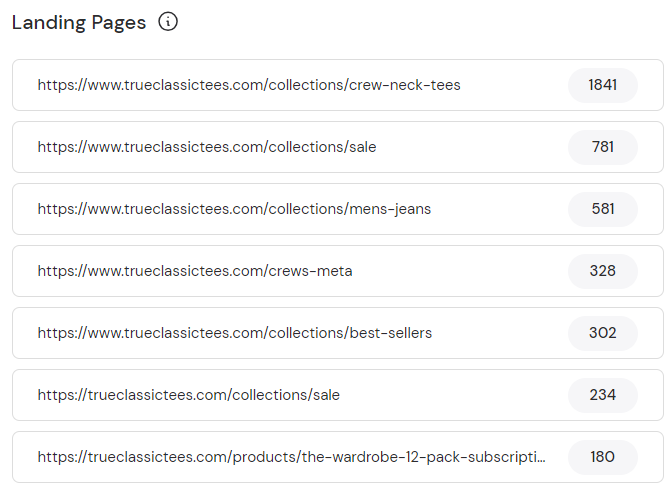Click empty space in the crews-meta row
The height and width of the screenshot is (485, 672).
pos(460,271)
